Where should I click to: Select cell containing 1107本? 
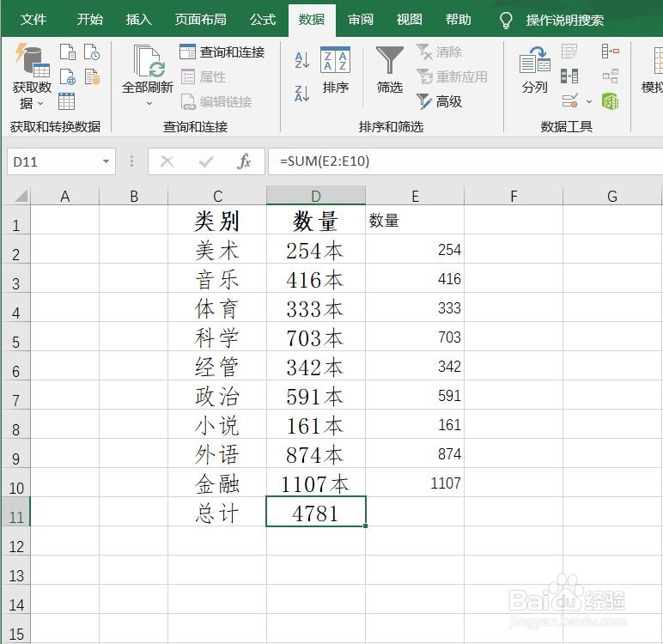[316, 483]
